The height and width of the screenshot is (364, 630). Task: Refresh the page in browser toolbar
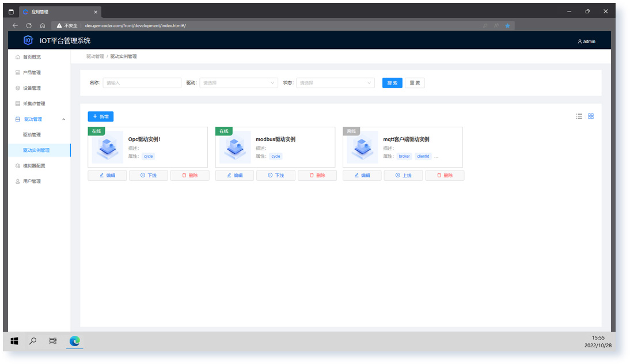click(x=29, y=25)
